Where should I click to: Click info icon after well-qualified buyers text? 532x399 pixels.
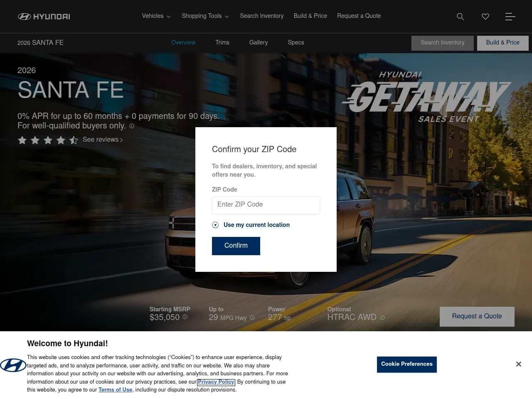coord(132,126)
